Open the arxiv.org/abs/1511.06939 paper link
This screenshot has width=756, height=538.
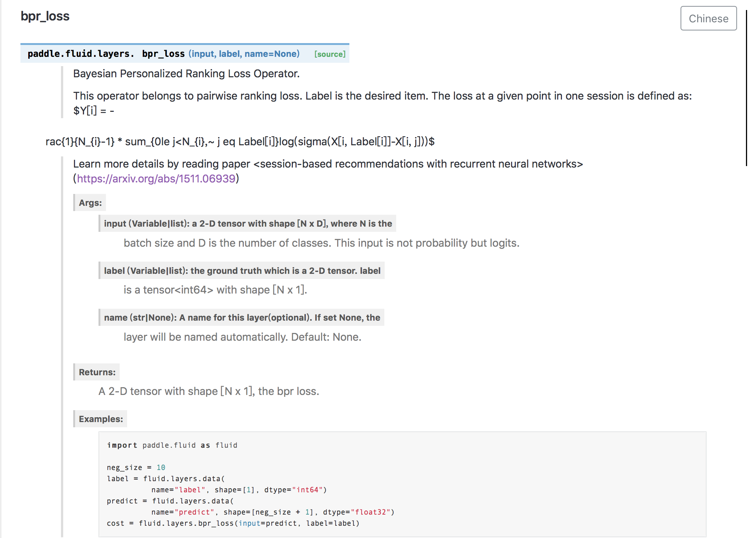tap(156, 179)
